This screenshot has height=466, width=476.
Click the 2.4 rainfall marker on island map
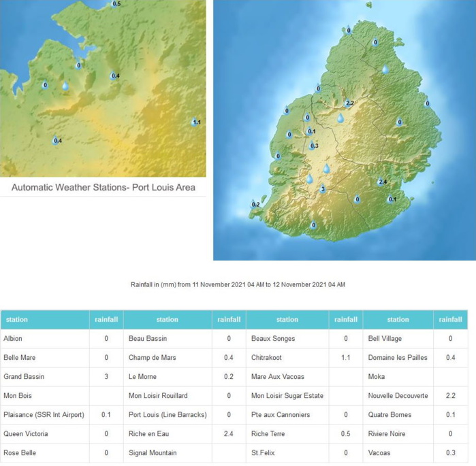[x=382, y=182]
